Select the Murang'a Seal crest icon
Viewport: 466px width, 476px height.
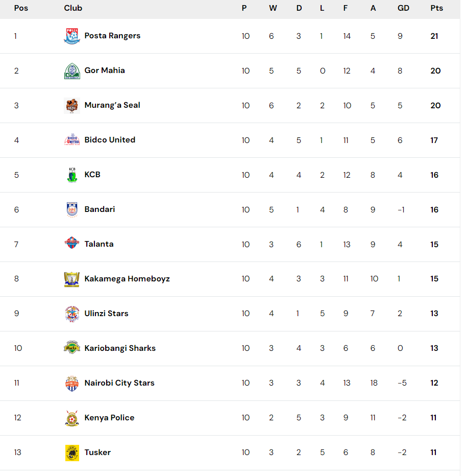(72, 106)
